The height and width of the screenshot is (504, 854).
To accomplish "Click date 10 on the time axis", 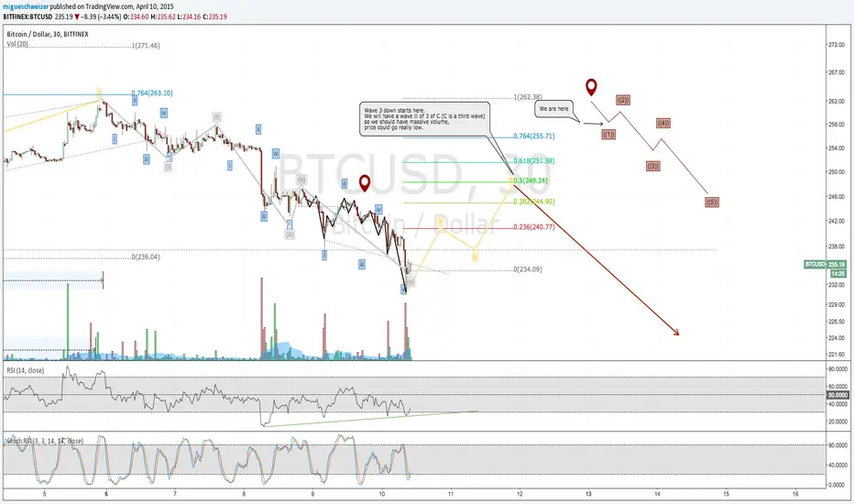I will point(382,494).
